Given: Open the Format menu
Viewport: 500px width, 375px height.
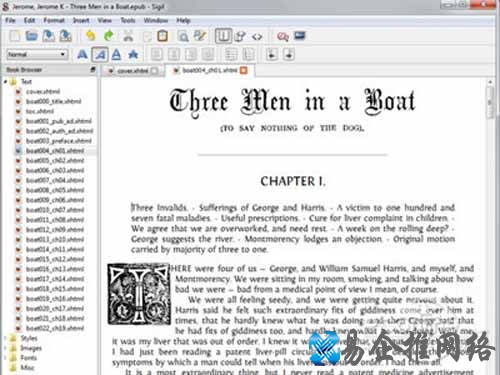Looking at the screenshot, I should [x=54, y=20].
